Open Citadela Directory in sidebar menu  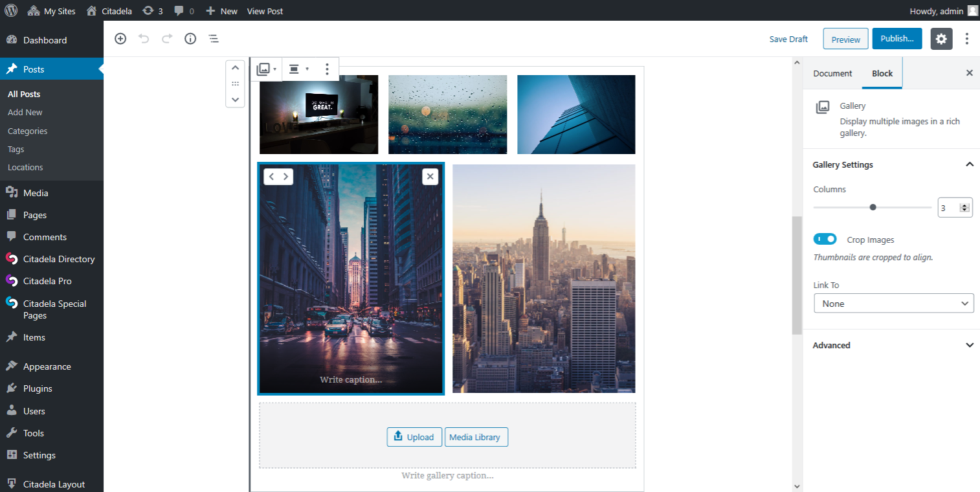tap(58, 259)
